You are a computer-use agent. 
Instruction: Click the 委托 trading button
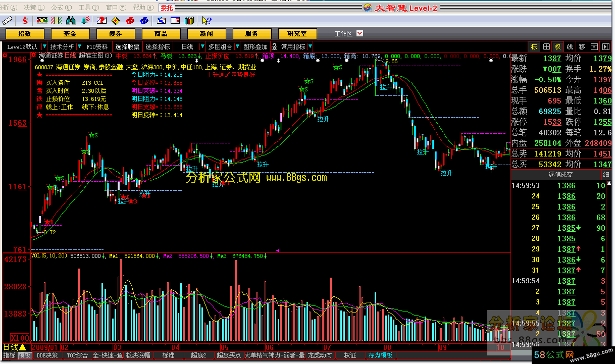[x=167, y=8]
